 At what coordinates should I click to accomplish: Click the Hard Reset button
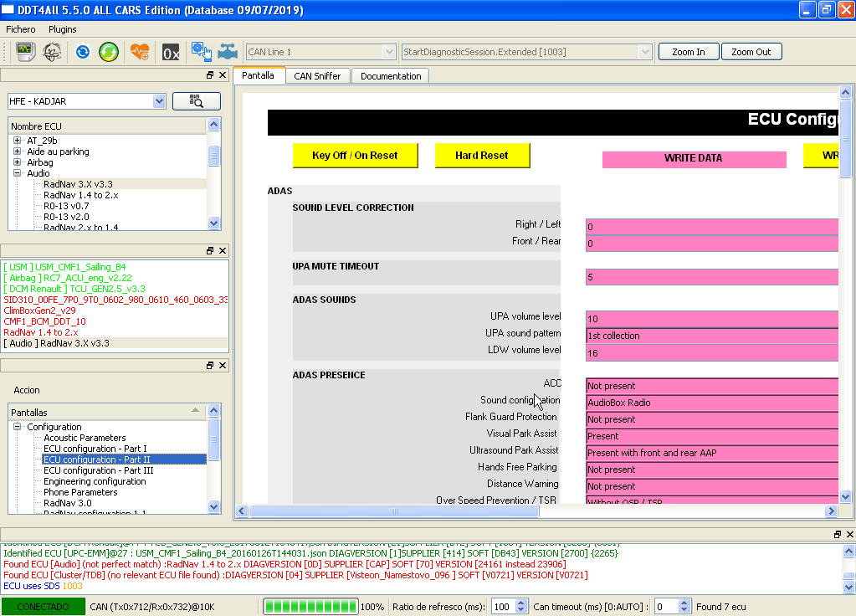click(482, 156)
